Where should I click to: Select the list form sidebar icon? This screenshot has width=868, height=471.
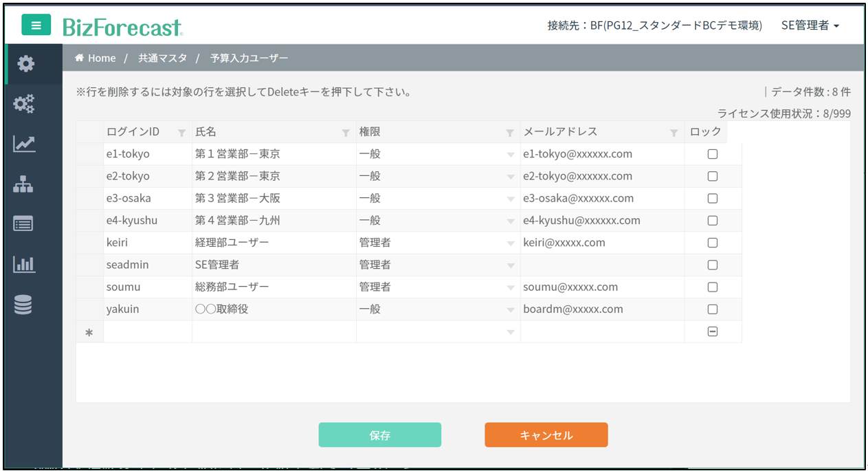tap(23, 224)
